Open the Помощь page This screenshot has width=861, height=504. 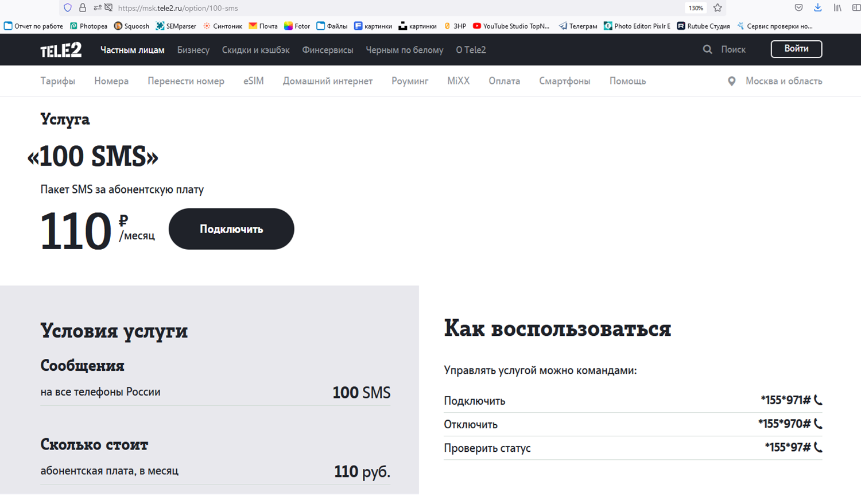pyautogui.click(x=628, y=81)
